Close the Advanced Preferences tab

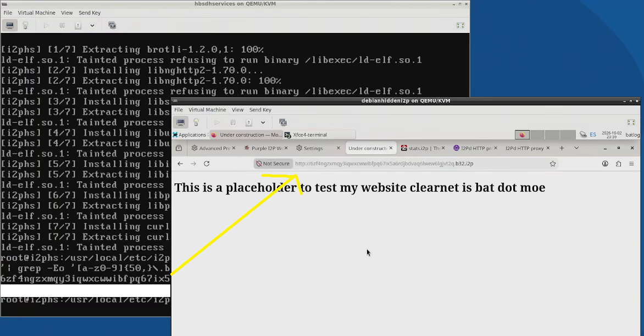point(234,148)
